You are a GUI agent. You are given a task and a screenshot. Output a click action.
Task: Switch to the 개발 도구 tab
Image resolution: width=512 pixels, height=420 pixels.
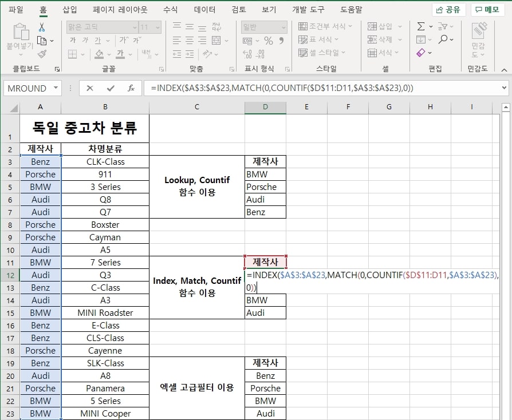[x=308, y=10]
